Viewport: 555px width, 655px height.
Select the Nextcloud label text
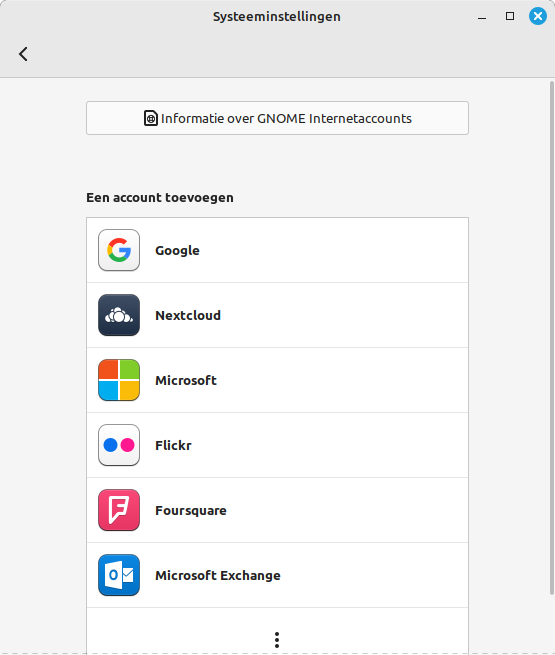pyautogui.click(x=188, y=315)
